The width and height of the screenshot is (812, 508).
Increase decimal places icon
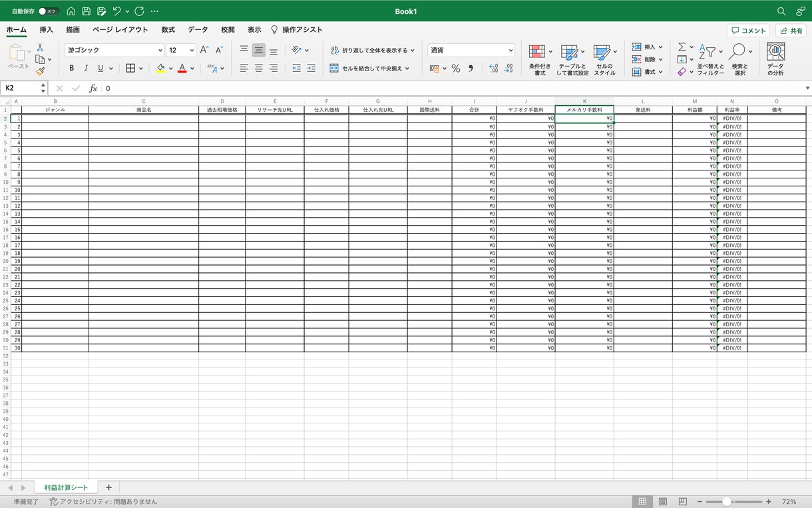coord(493,68)
